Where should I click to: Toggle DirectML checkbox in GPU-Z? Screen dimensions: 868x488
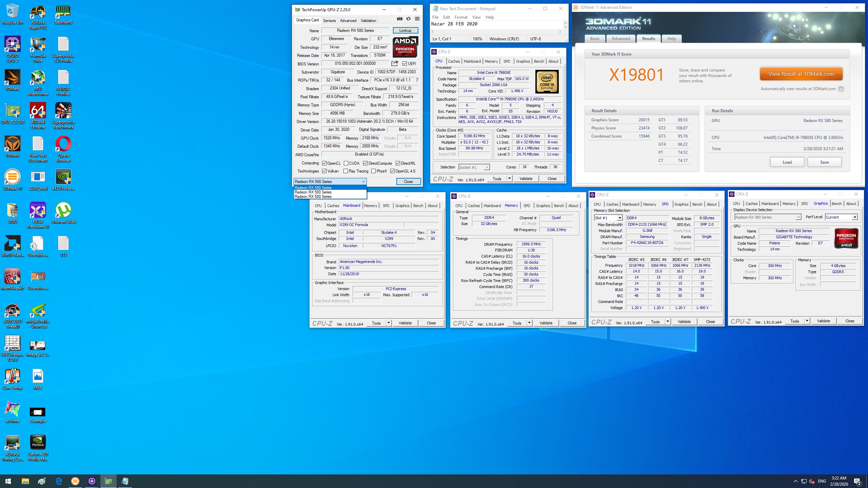click(x=398, y=163)
